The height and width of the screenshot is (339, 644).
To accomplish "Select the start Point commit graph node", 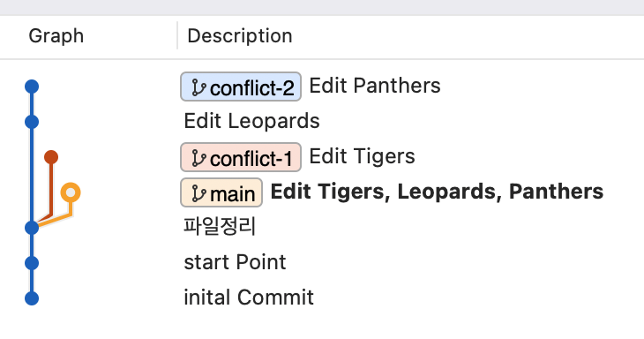I will tap(32, 263).
